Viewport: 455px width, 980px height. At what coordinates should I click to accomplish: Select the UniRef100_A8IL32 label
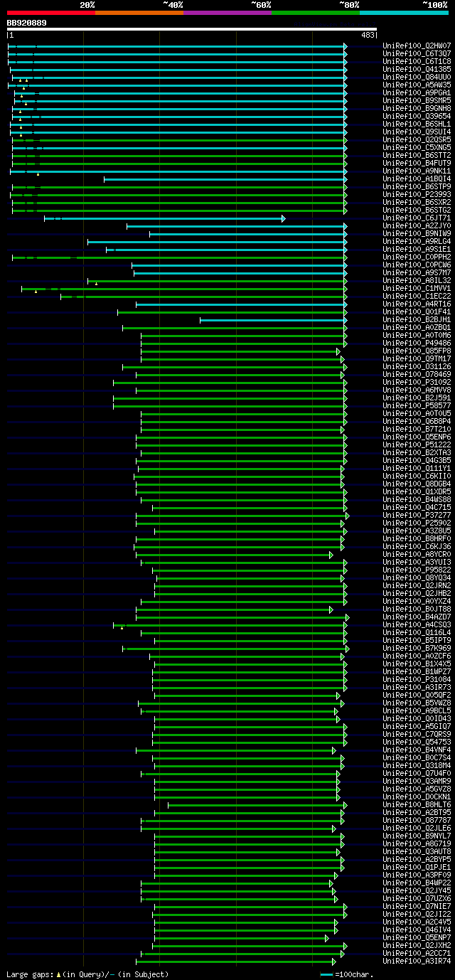click(417, 280)
